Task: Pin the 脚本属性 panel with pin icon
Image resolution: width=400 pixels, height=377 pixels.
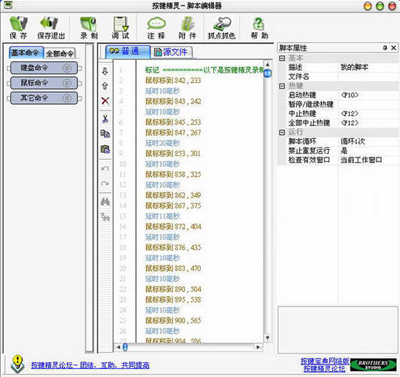Action: 385,48
